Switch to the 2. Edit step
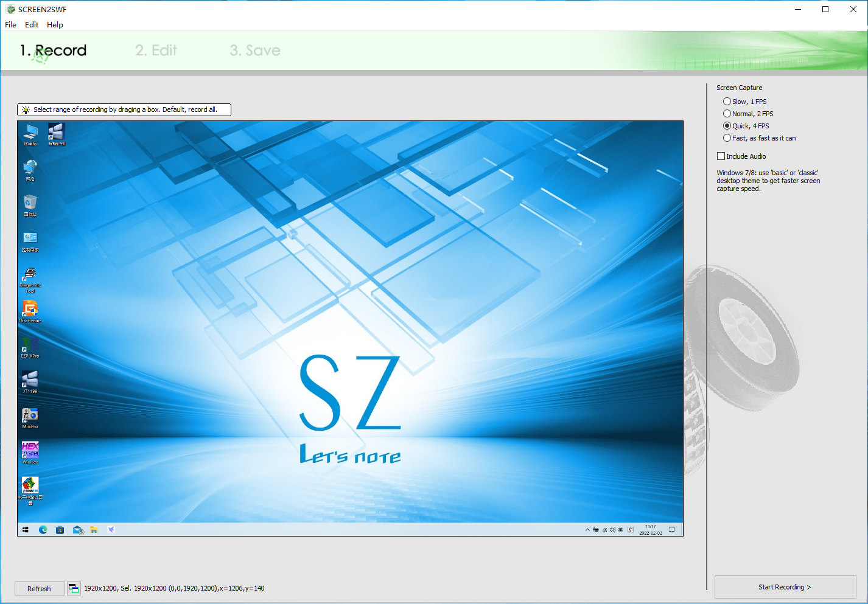The width and height of the screenshot is (868, 604). (156, 50)
